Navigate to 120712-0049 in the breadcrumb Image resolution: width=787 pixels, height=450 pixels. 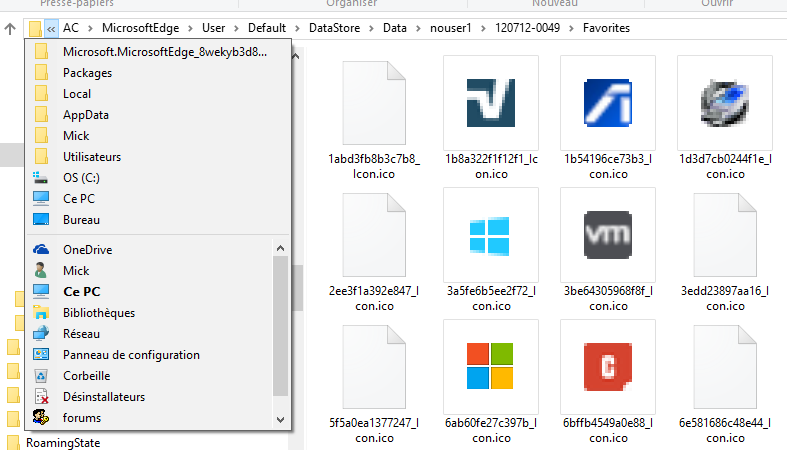click(527, 28)
